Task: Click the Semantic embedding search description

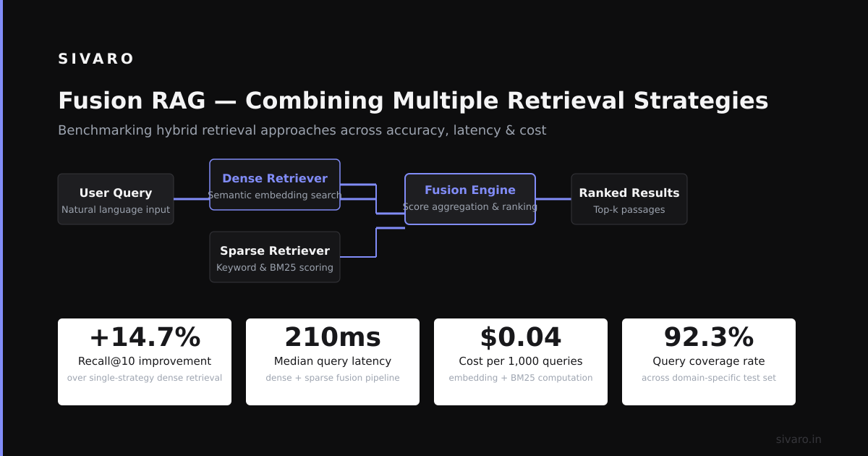Action: [x=275, y=195]
